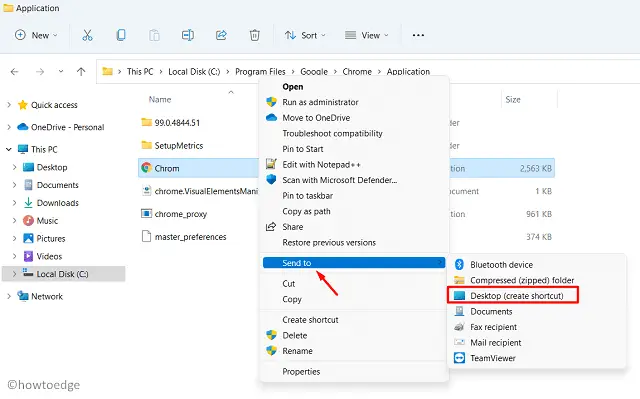Click Application breadcrumb in address bar
The width and height of the screenshot is (640, 399).
coord(408,72)
